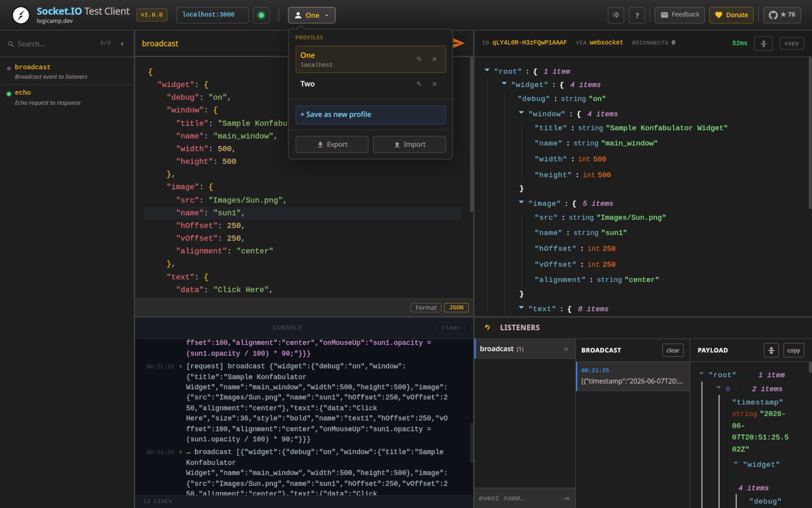Click the "name": "sun1" line in editor

[x=303, y=213]
